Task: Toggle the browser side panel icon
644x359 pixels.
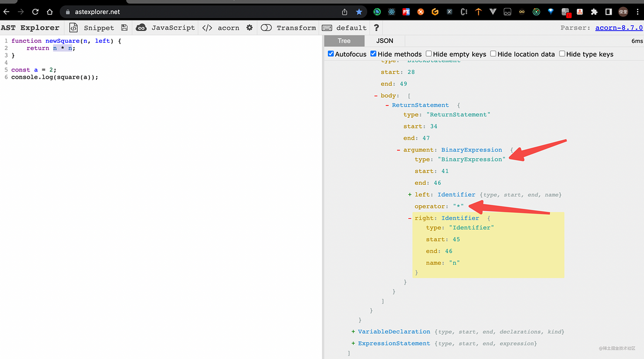Action: pos(609,12)
